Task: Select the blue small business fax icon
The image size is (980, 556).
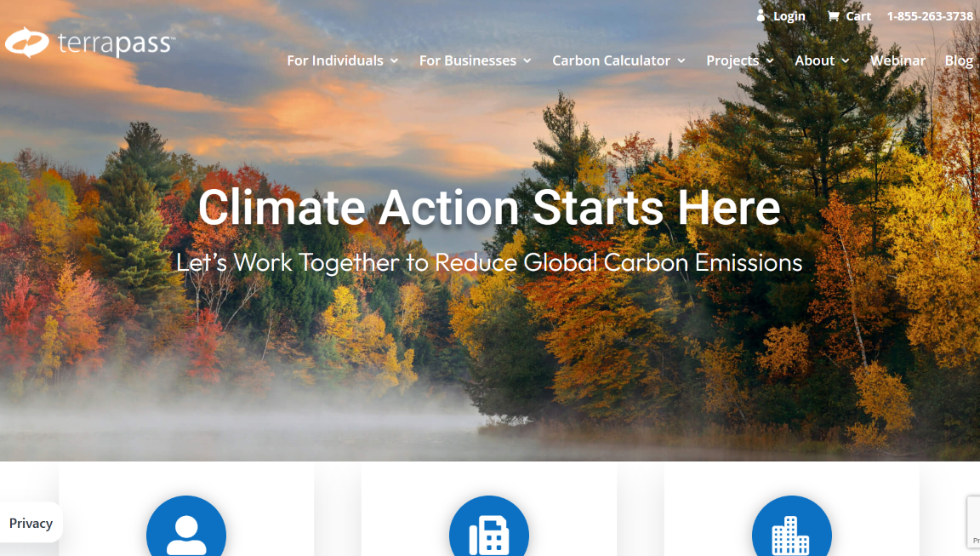Action: pyautogui.click(x=489, y=525)
